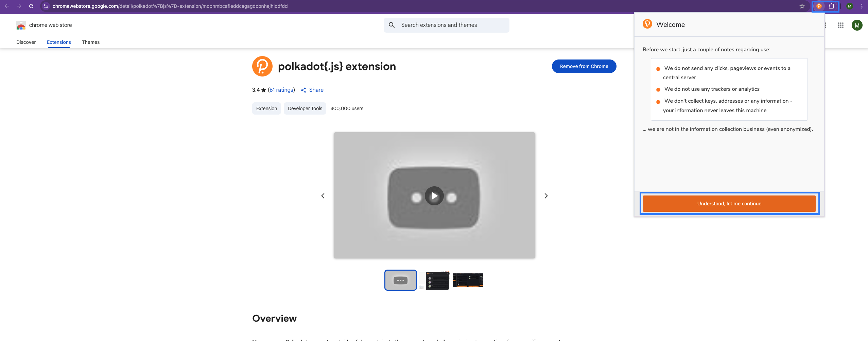Click 'not in the information collection business' text

[728, 129]
